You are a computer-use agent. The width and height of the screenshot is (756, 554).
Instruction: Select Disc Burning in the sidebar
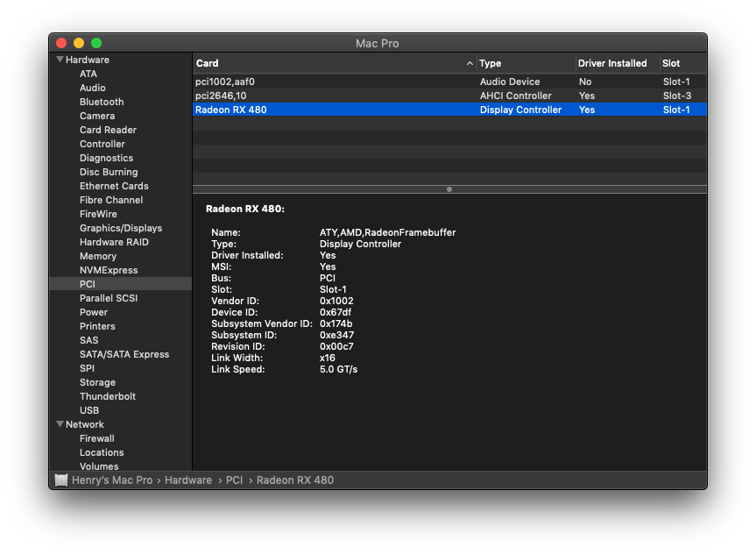(x=109, y=172)
